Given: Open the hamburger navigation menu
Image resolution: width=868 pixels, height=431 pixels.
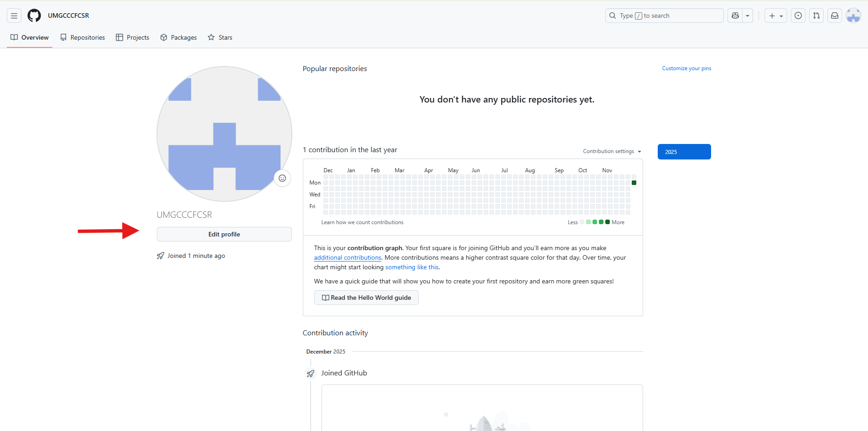Looking at the screenshot, I should tap(14, 15).
